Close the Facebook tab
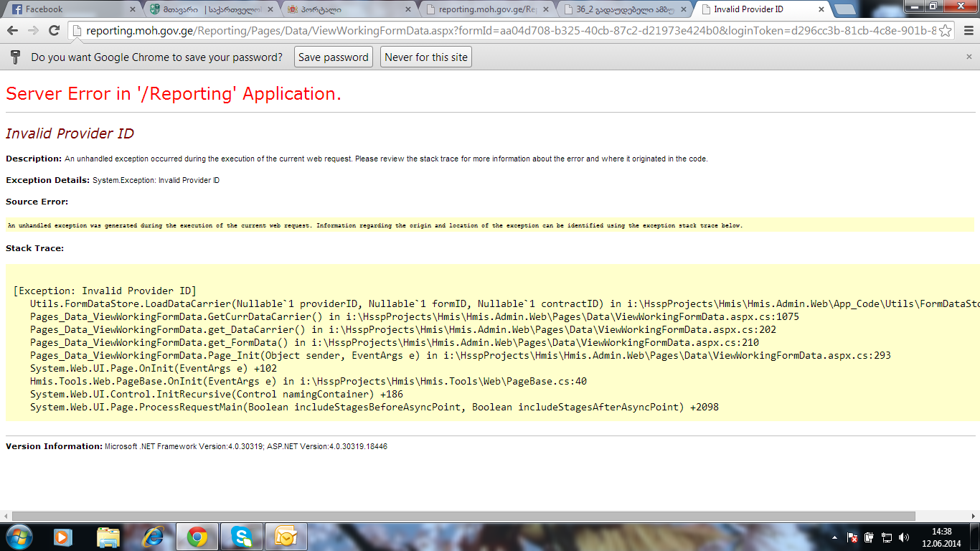980x551 pixels. pos(132,9)
